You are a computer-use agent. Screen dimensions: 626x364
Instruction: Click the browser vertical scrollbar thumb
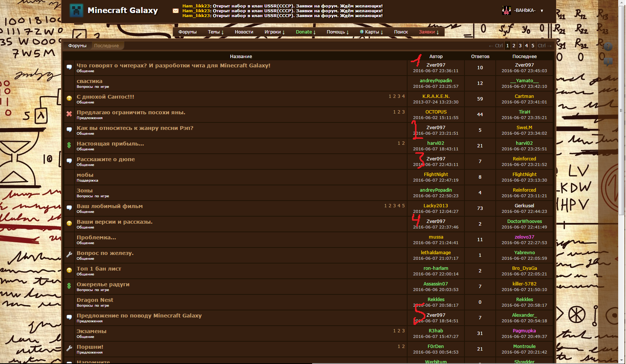(x=622, y=110)
